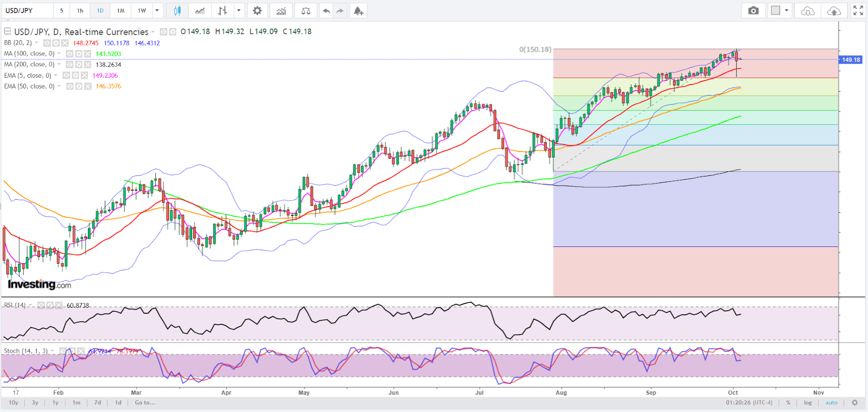Redo last chart action
This screenshot has width=868, height=412.
pos(340,10)
